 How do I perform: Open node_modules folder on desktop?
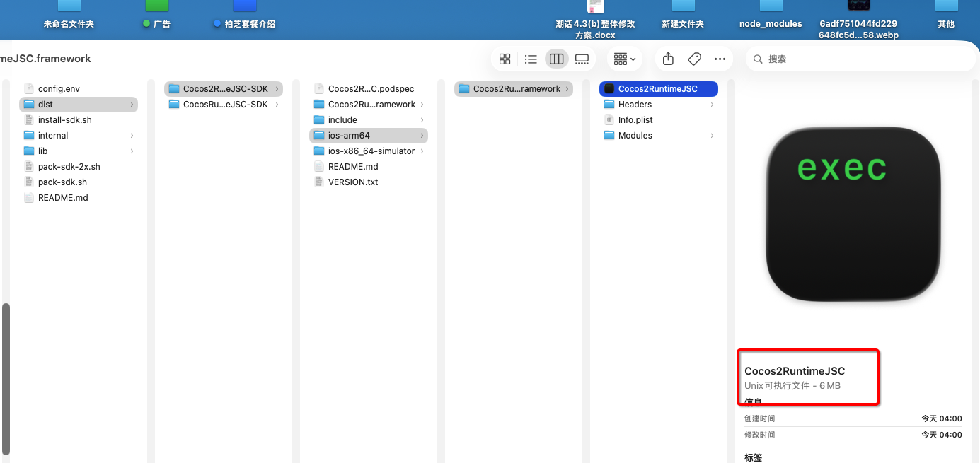tap(771, 16)
